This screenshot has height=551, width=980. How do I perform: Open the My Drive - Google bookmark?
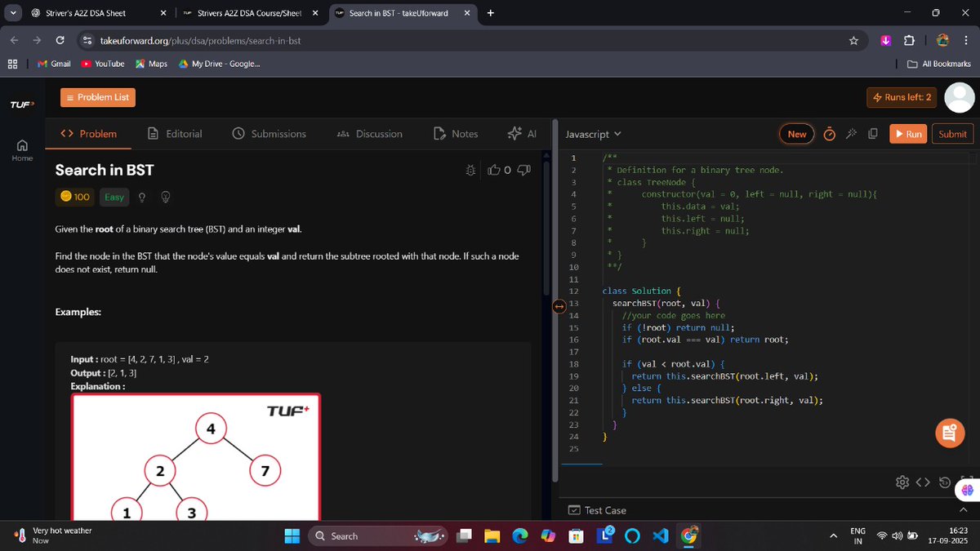219,64
